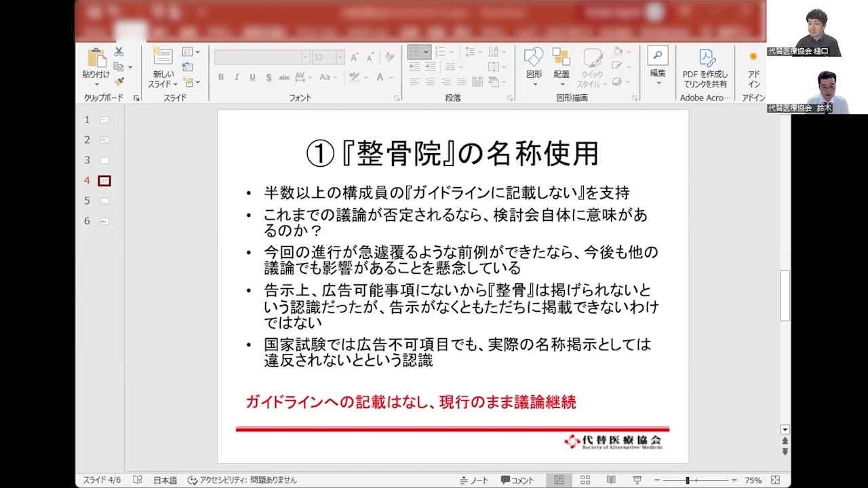Click the Paste (貼り付け) clipboard icon
868x488 pixels.
[x=96, y=60]
